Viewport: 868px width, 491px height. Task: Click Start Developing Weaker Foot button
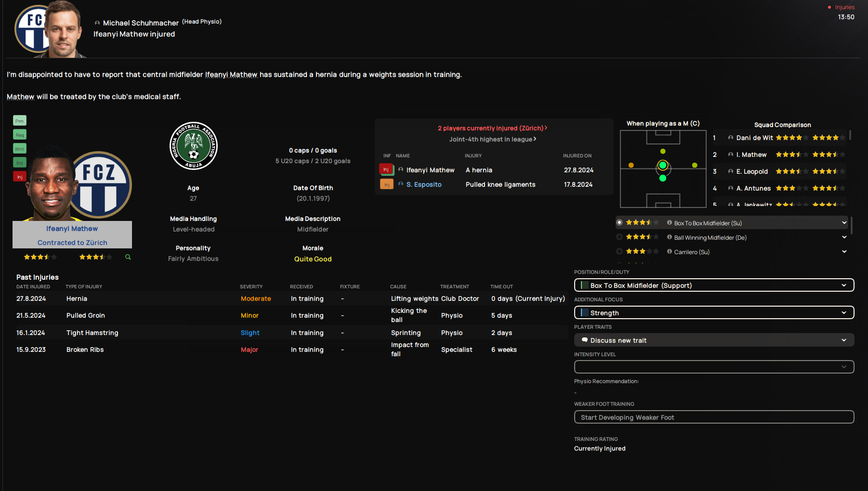[714, 417]
